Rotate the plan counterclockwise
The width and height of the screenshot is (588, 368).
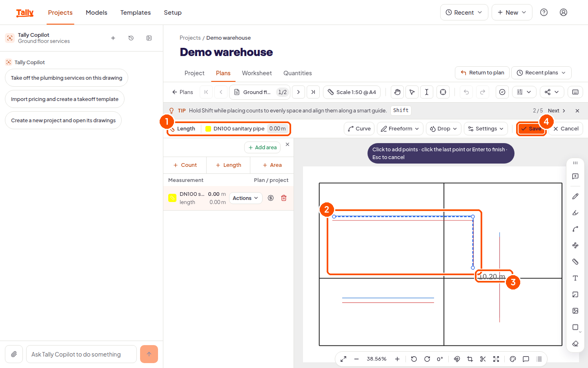[414, 359]
